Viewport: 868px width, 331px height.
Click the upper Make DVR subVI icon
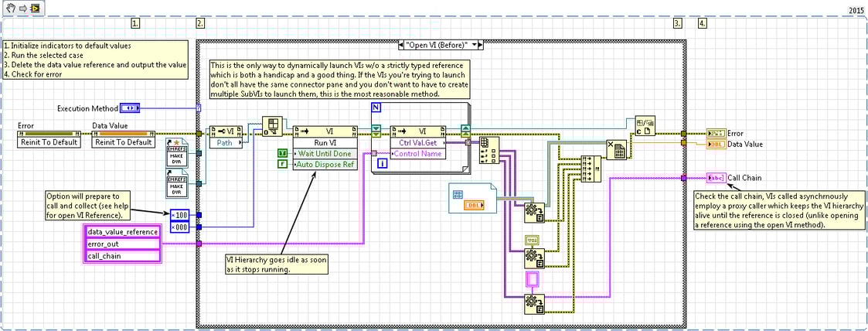pyautogui.click(x=179, y=153)
